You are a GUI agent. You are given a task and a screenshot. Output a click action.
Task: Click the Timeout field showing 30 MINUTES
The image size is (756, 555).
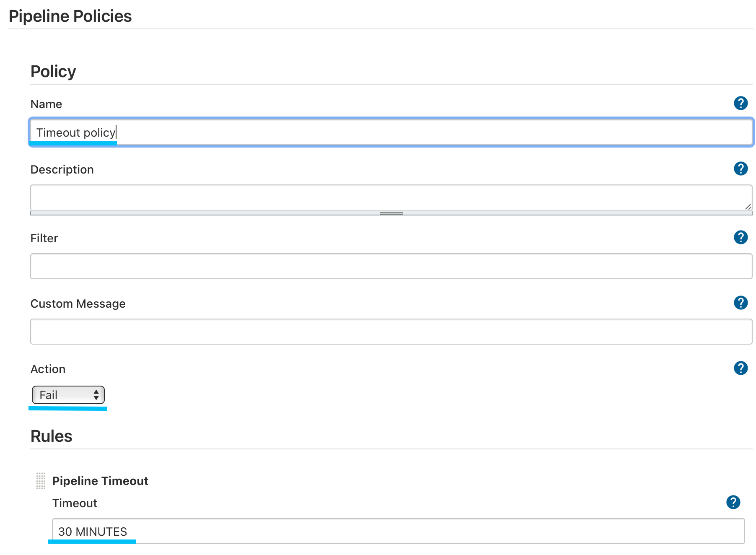pos(398,531)
